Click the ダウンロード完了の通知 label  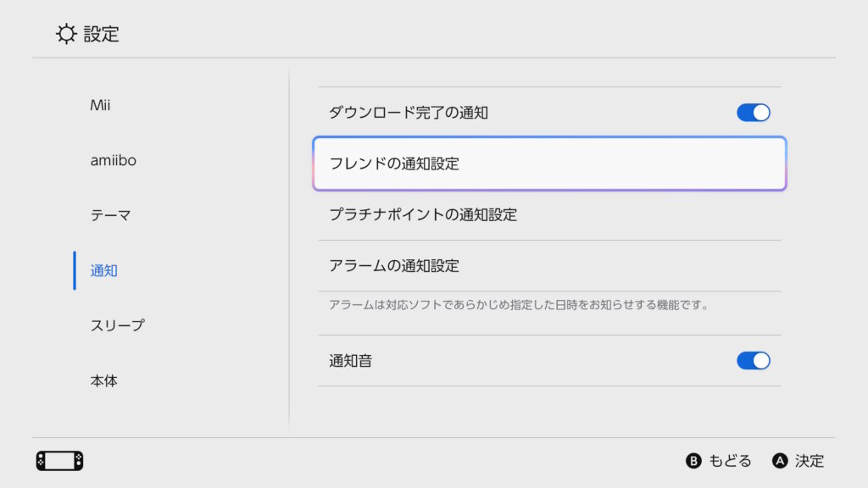(409, 113)
